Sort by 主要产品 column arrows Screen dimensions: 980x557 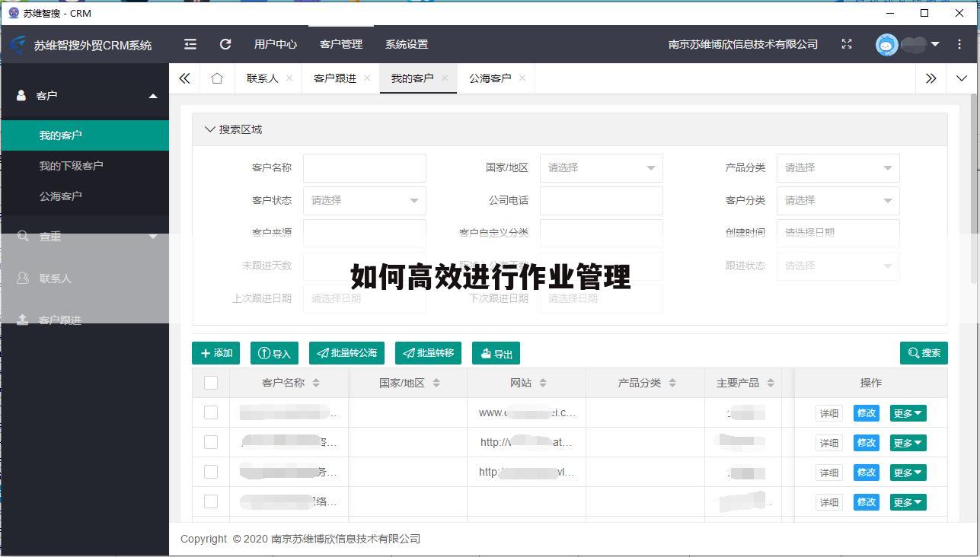click(771, 383)
